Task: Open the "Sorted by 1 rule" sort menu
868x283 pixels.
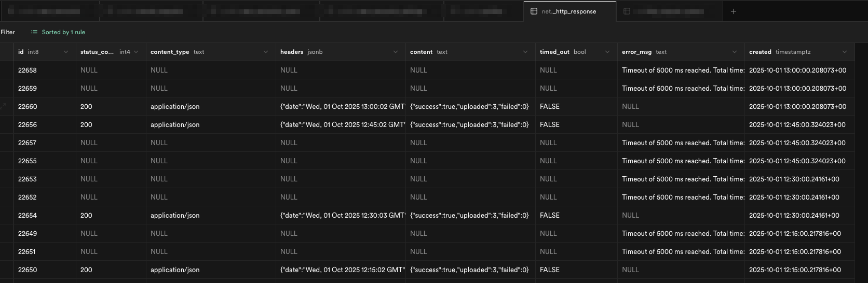Action: pos(58,32)
